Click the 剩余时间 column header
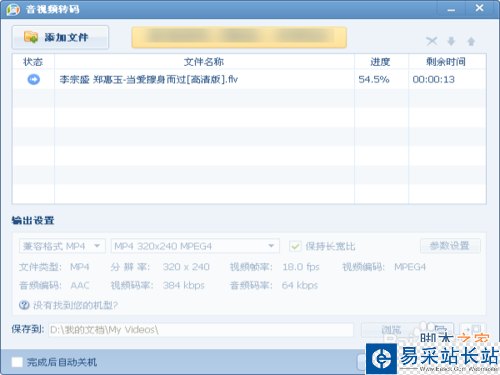 point(447,62)
